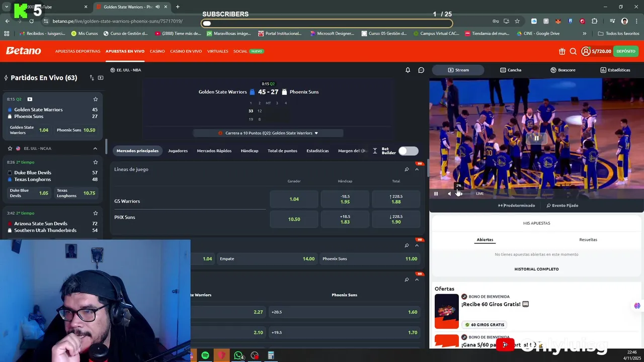Favorite the EE. UU. - NCAA league star

10,148
